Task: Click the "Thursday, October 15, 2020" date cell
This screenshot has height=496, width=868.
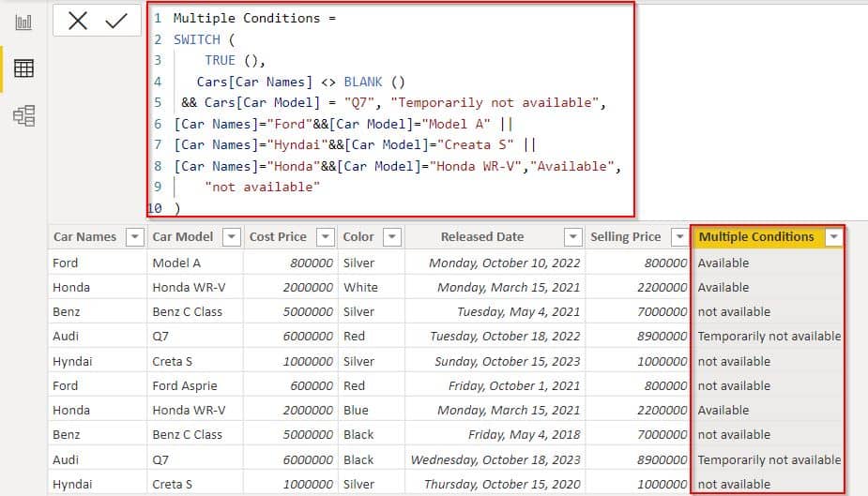Action: (502, 485)
